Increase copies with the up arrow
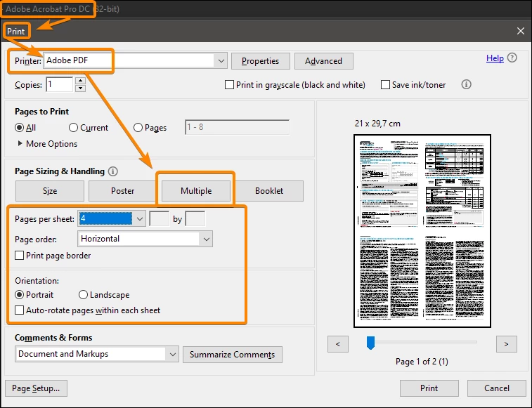This screenshot has width=532, height=408. click(x=80, y=81)
